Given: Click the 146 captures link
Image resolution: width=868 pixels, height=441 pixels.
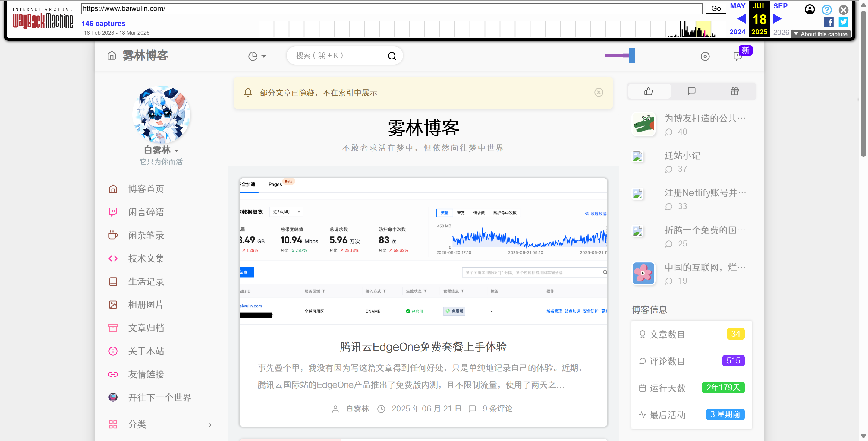Looking at the screenshot, I should tap(103, 23).
